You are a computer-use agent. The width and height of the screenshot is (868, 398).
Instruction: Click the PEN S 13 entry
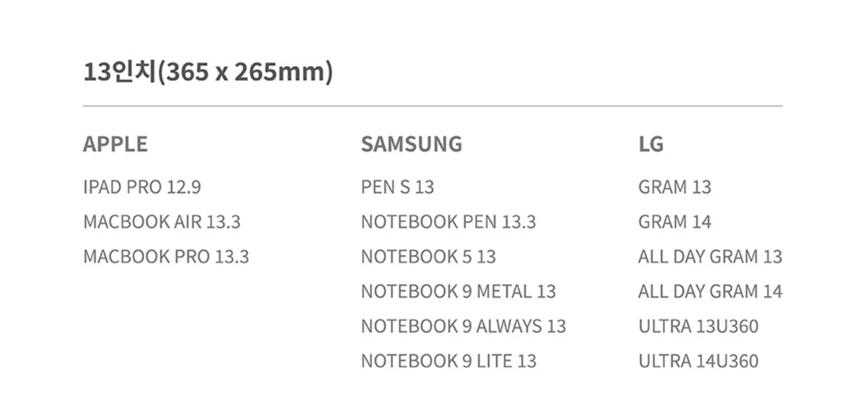click(398, 187)
